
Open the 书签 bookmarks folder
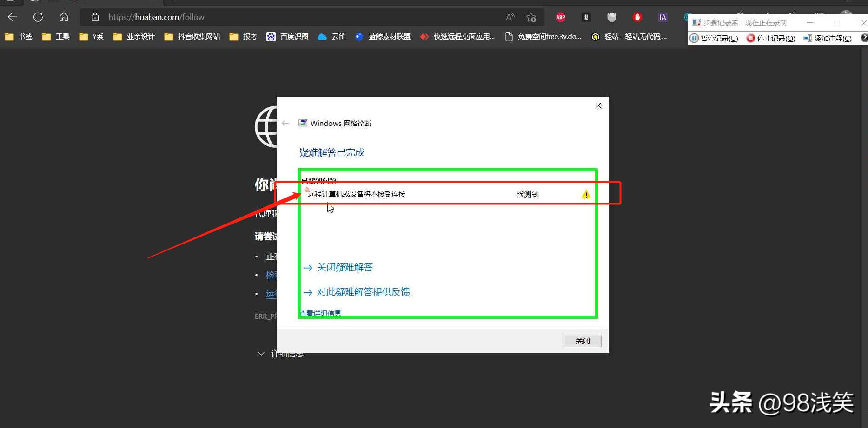pyautogui.click(x=19, y=37)
